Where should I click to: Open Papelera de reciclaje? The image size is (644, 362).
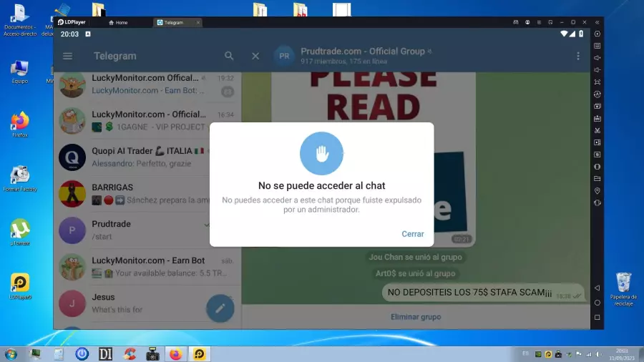point(623,289)
